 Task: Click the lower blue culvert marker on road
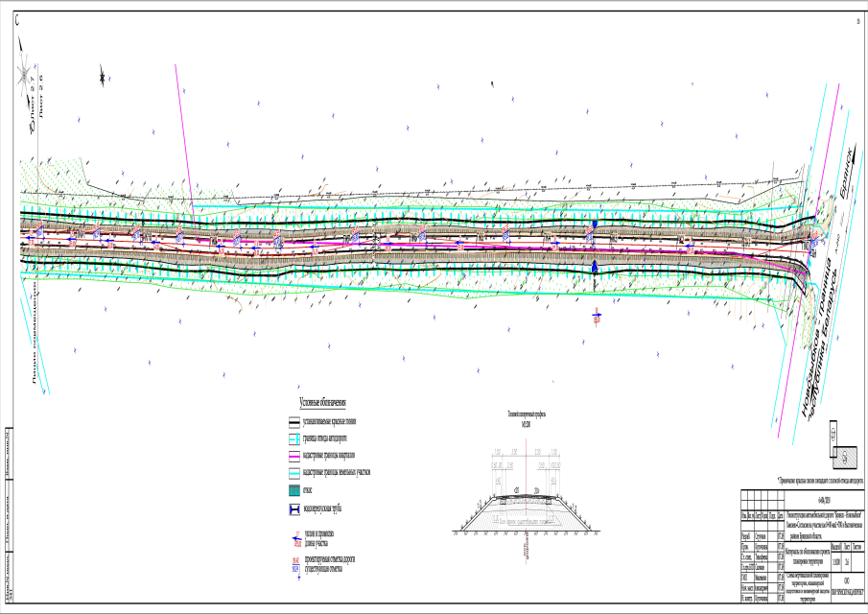click(595, 268)
